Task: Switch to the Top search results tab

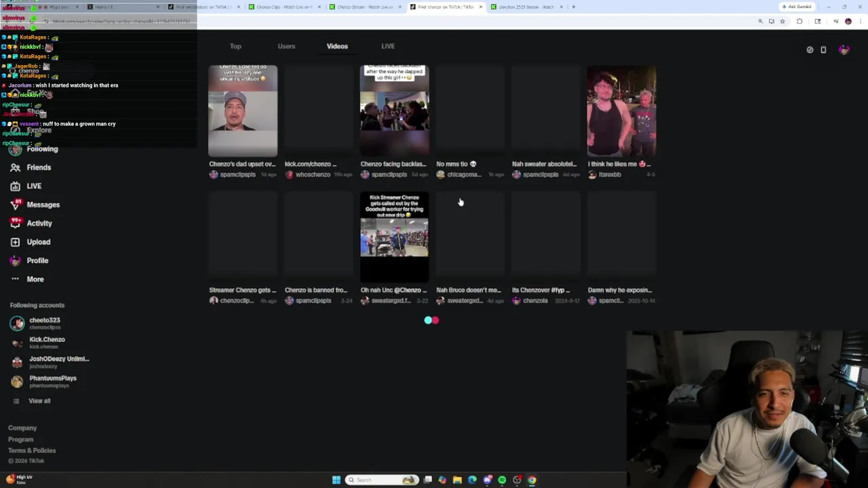Action: point(235,46)
